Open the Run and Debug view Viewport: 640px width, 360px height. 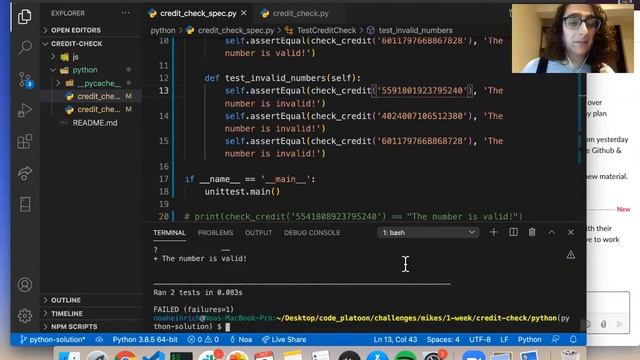24,111
